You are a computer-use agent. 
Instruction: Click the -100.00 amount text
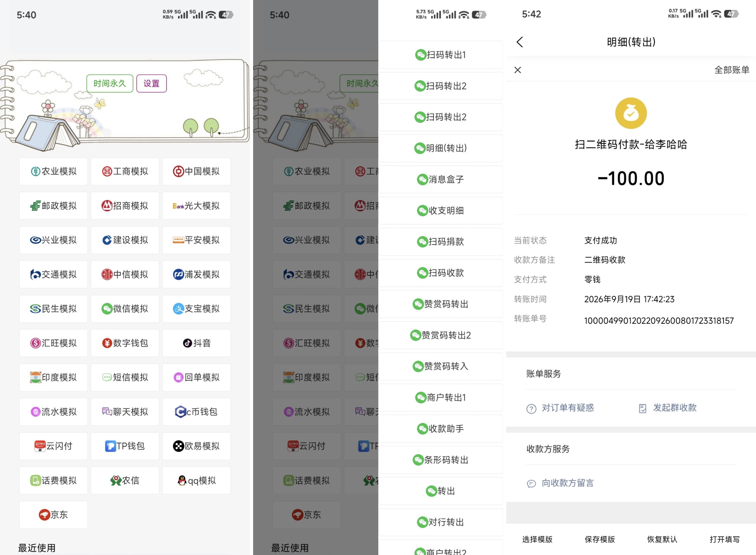click(x=631, y=178)
